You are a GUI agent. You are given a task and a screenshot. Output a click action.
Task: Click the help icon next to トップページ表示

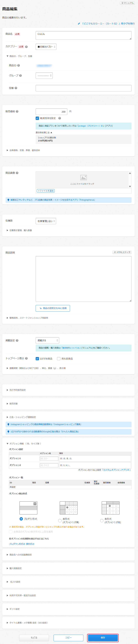(x=26, y=358)
